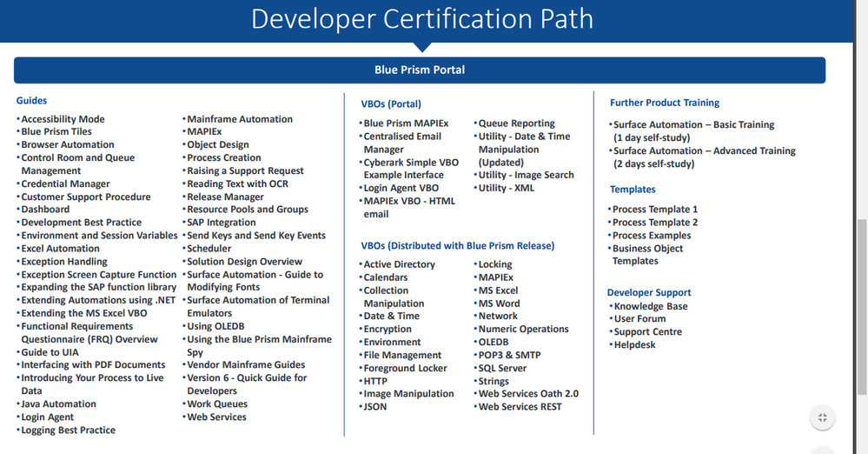Screen dimensions: 868x454
Task: Click the vertical scrollbar thumb on right
Action: pos(862,306)
